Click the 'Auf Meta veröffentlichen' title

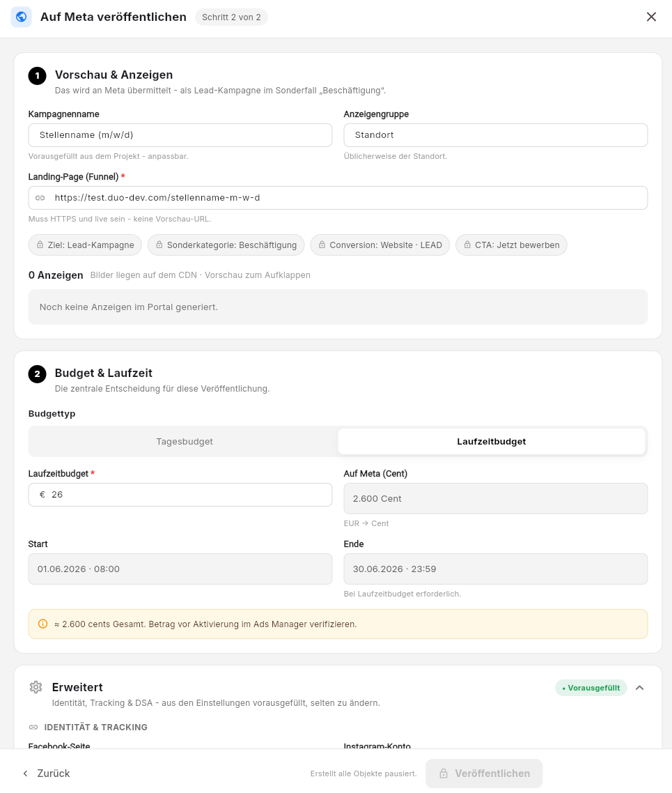click(114, 17)
